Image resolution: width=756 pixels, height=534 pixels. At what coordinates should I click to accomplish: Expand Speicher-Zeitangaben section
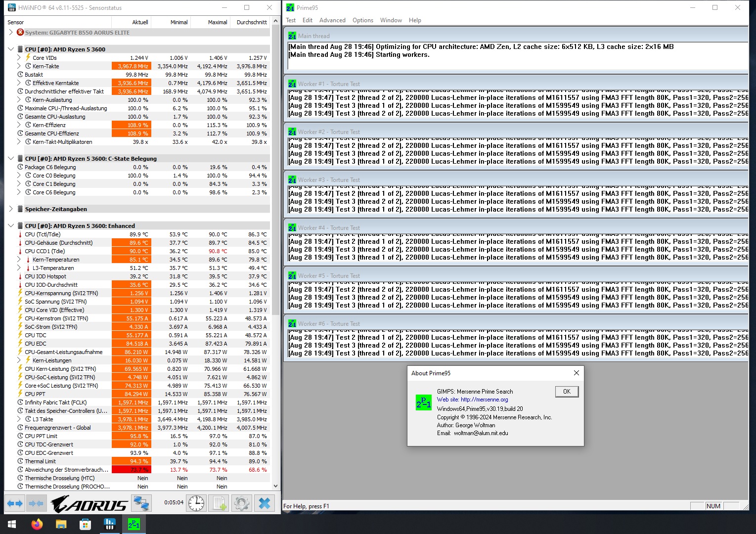point(11,209)
